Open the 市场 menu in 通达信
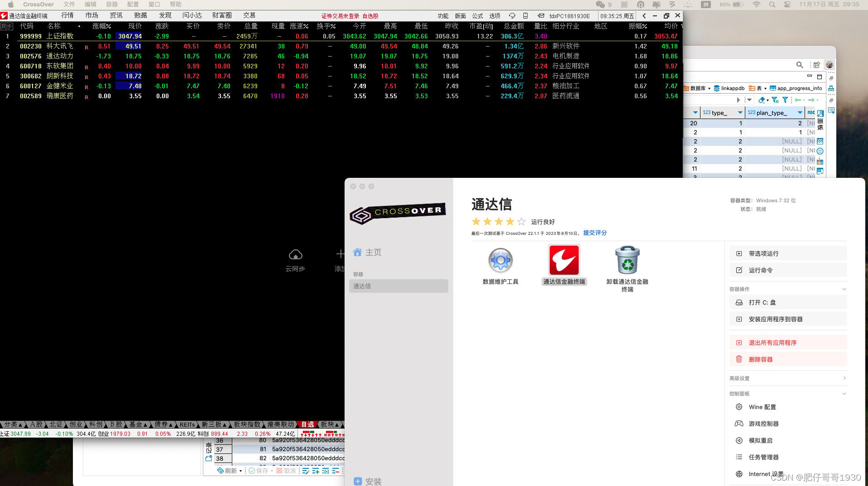The height and width of the screenshot is (486, 868). coord(91,15)
